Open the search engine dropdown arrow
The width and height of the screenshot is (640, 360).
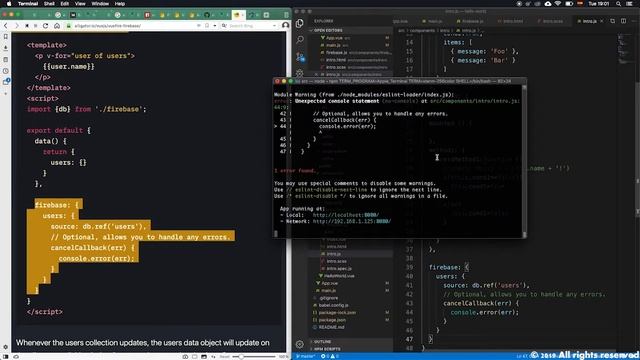pyautogui.click(x=274, y=26)
